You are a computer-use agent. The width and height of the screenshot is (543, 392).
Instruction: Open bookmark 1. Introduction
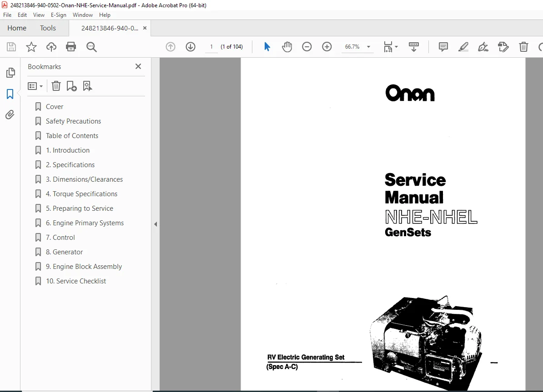tap(68, 150)
